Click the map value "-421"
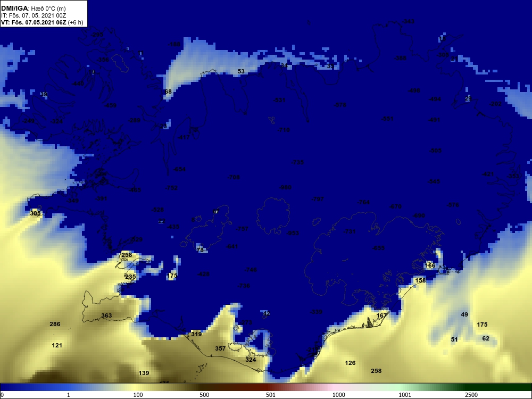Screen dimensions: 532x399 [x=488, y=174]
